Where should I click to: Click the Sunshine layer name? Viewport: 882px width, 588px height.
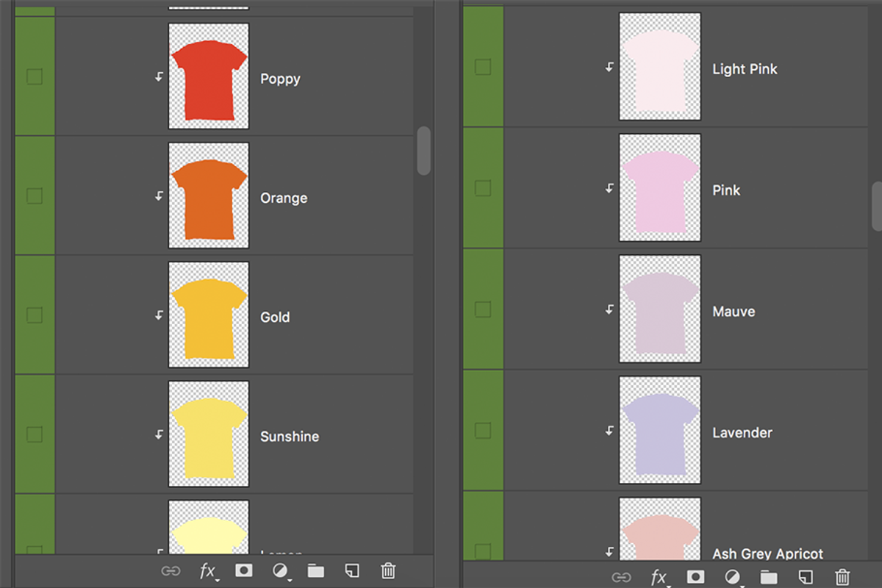point(290,437)
